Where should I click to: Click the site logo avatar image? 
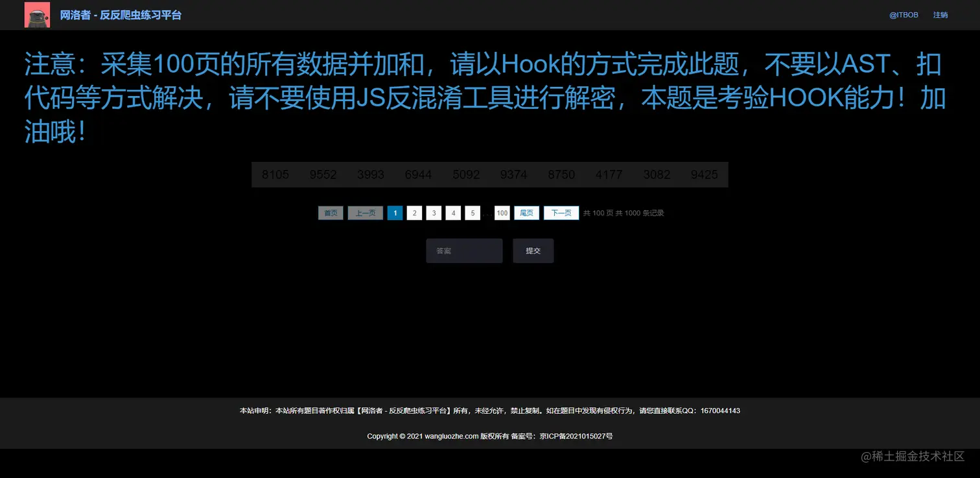tap(37, 15)
